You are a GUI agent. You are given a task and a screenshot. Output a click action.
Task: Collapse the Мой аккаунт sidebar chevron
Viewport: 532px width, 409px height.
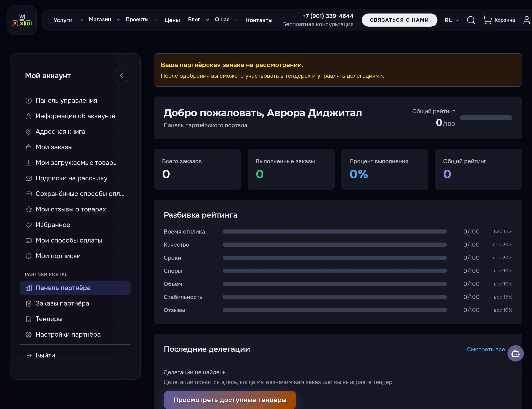[121, 76]
